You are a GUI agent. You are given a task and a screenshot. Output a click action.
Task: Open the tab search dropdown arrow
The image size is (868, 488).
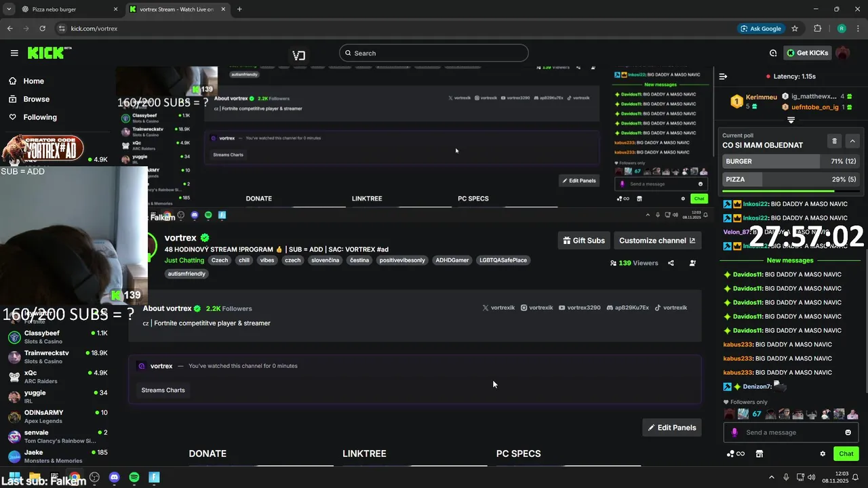click(9, 9)
